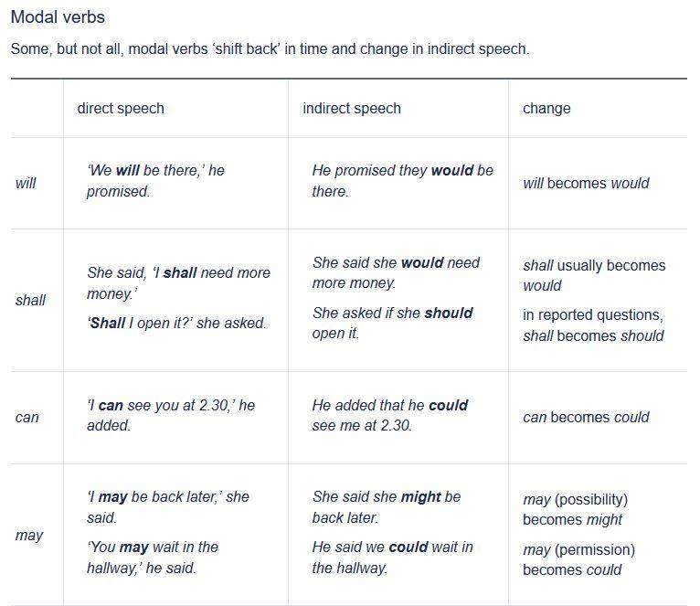Click the 'direct speech' column header
This screenshot has width=700, height=606.
(121, 108)
